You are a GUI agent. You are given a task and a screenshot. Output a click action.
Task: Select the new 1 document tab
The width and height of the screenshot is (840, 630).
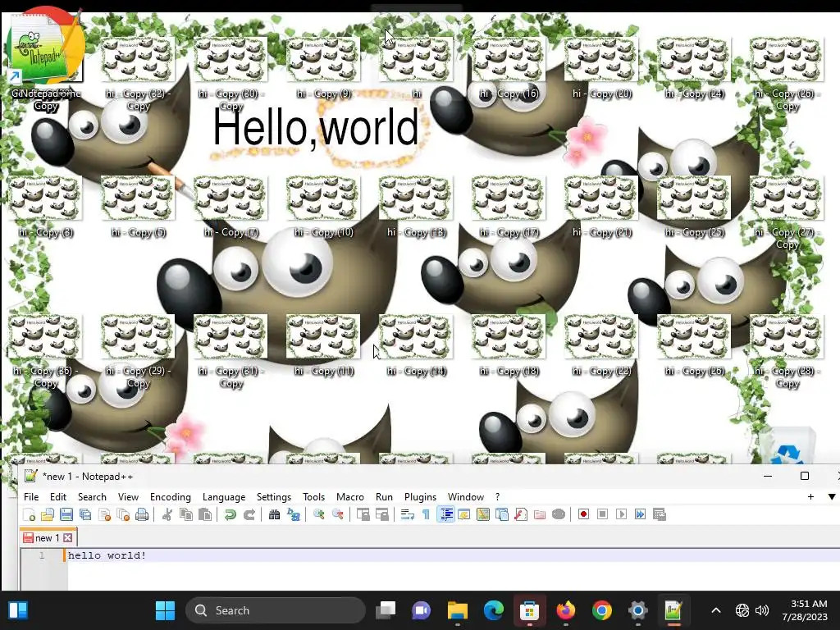47,538
